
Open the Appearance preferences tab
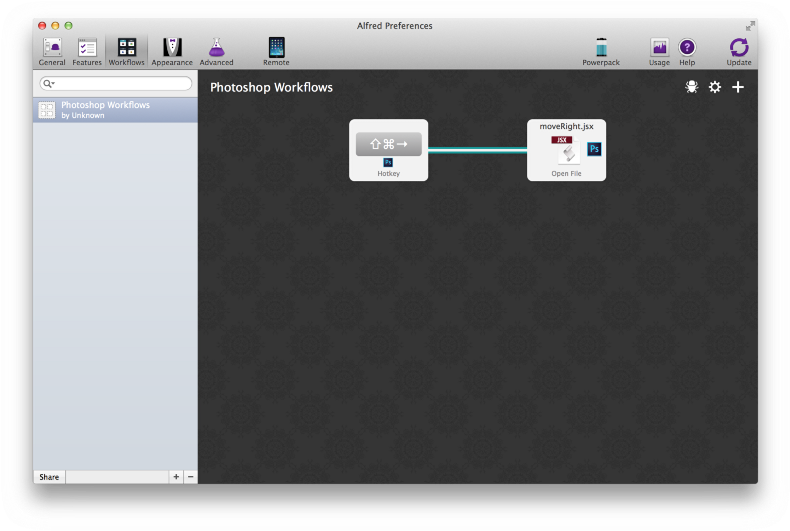pos(172,50)
